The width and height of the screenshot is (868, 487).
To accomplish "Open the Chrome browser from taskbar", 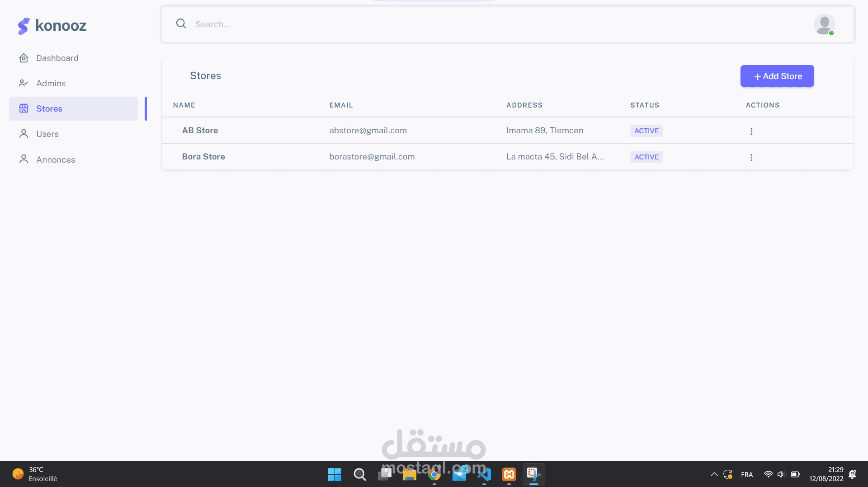I will tap(434, 474).
